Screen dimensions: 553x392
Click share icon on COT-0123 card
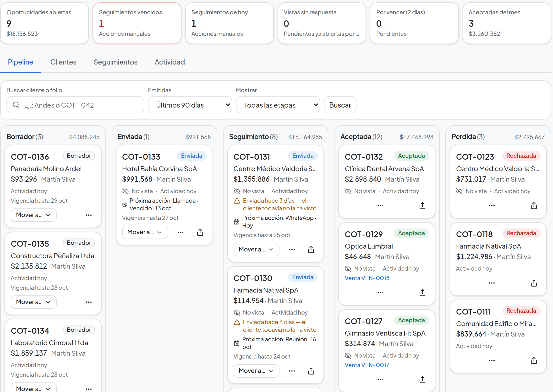534,205
